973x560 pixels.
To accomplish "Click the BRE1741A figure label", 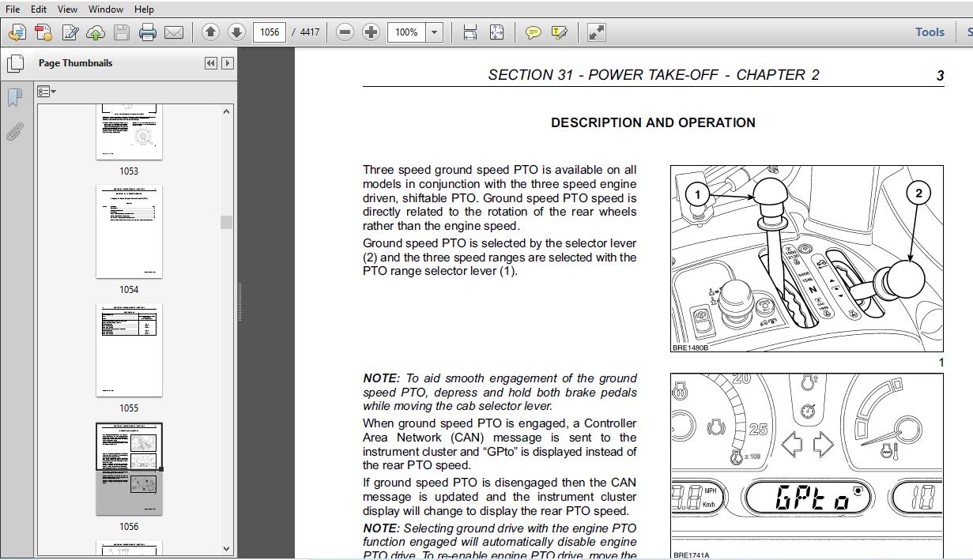I will coord(690,556).
